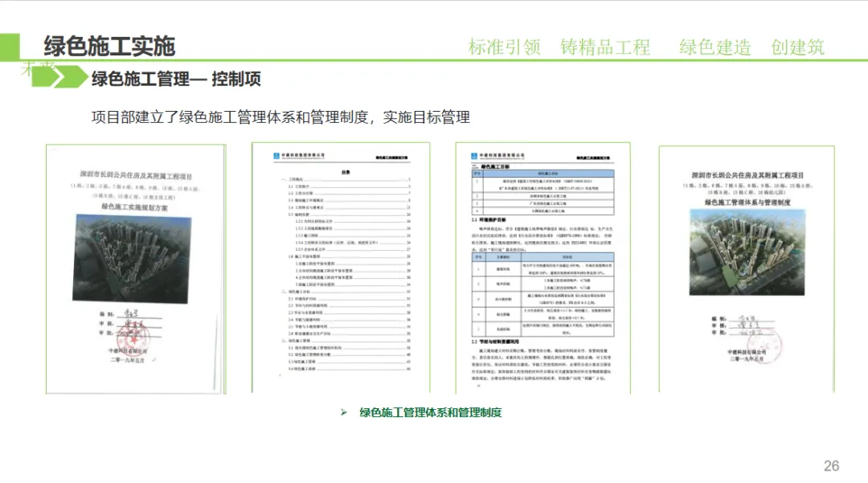Click the header text 标准引领
Screen dimensions: 868x483
point(504,47)
